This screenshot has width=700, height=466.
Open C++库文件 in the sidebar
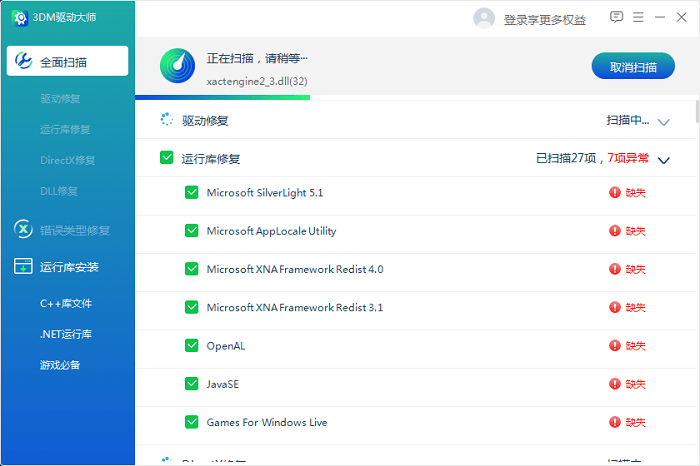pos(66,304)
